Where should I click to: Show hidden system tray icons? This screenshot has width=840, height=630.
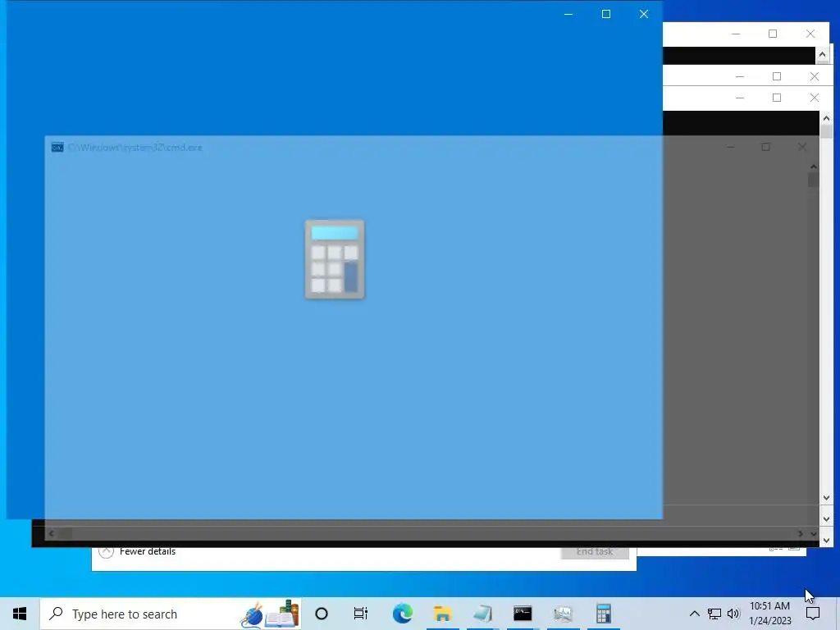pos(694,614)
